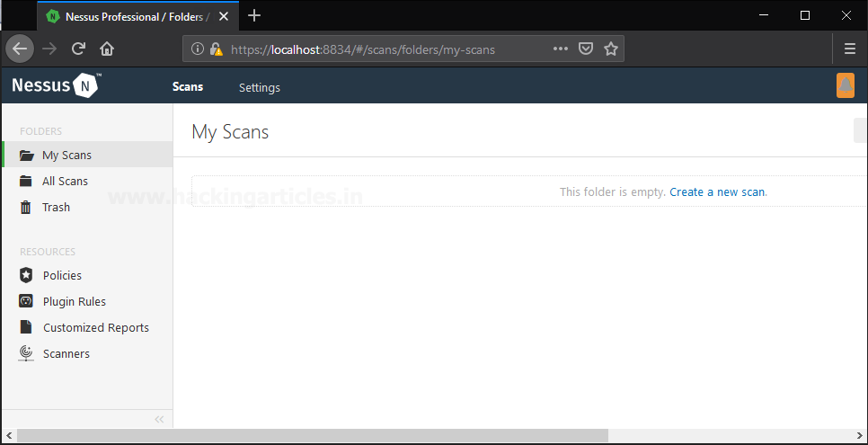Click the Scanners radar icon
This screenshot has width=868, height=445.
26,353
